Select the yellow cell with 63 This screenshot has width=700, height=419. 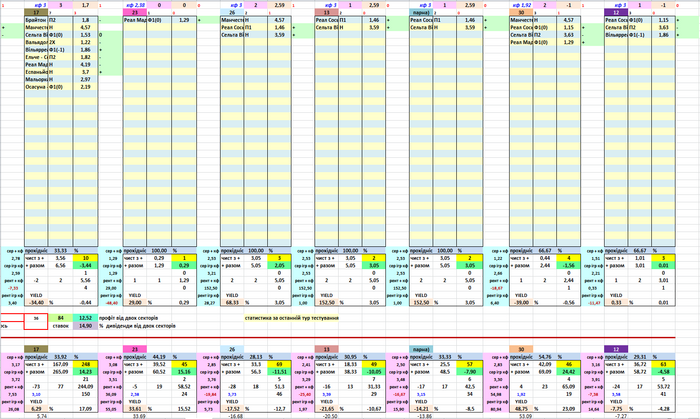pos(663,365)
